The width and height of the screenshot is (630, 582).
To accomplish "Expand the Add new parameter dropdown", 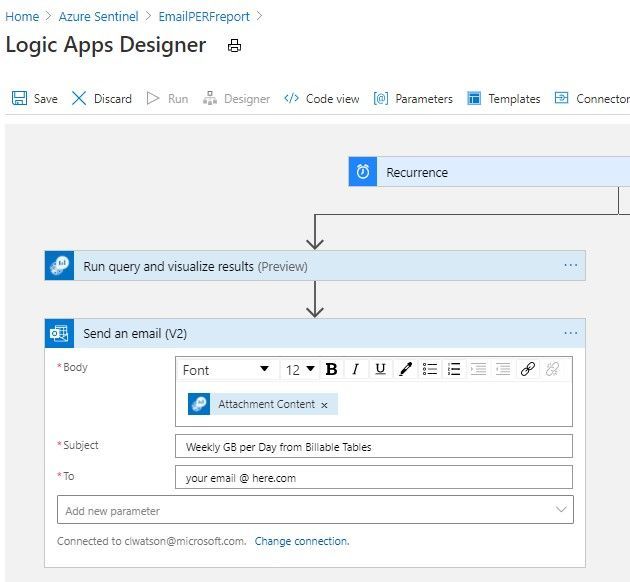I will 561,510.
